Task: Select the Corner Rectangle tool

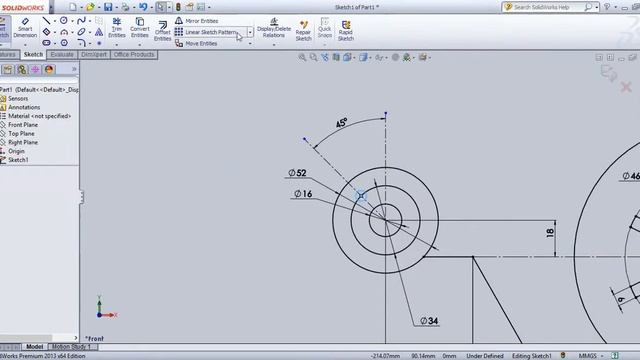Action: (x=47, y=32)
